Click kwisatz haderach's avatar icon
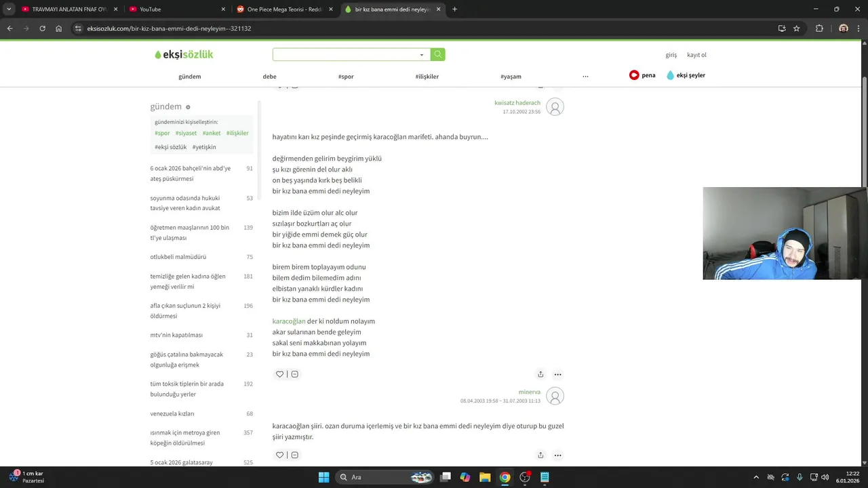 [x=555, y=107]
